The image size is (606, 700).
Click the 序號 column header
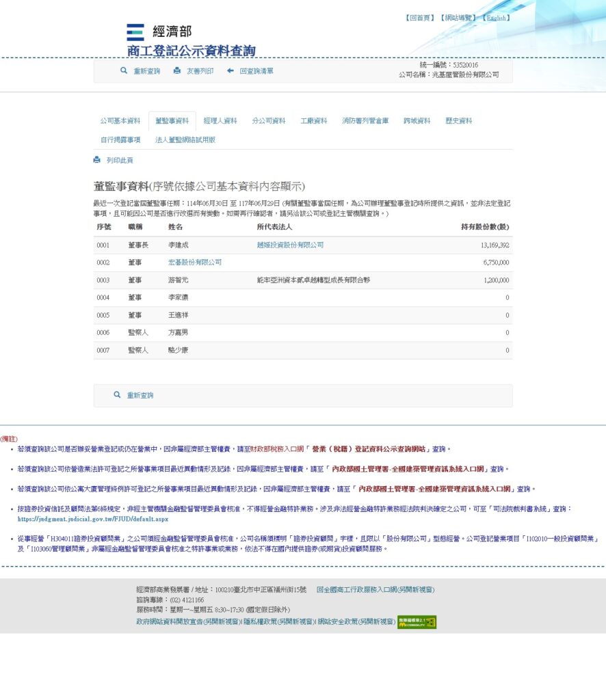103,227
